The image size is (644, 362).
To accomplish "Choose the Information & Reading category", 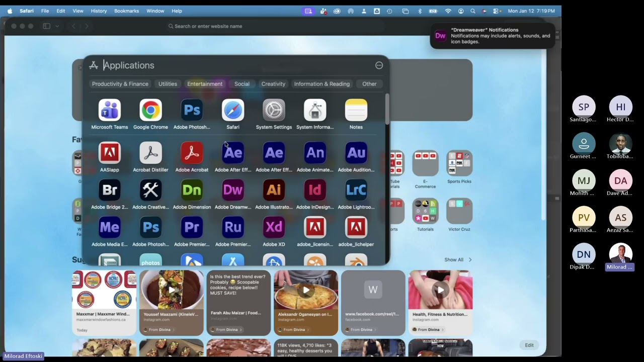I will 322,84.
